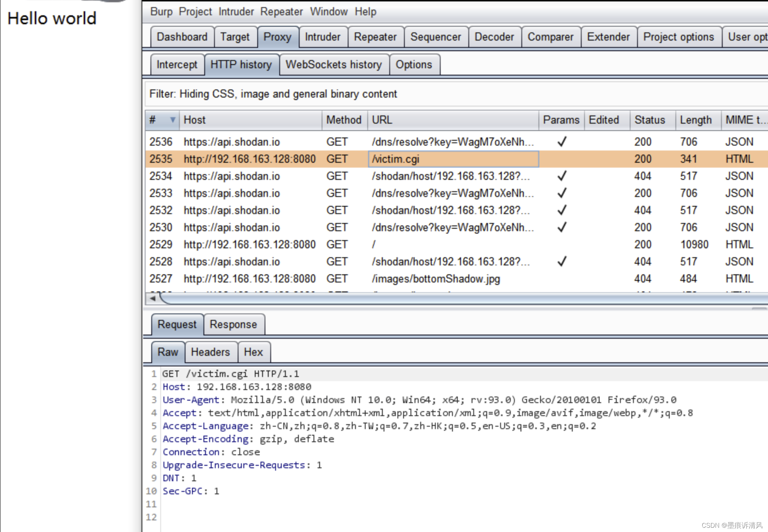Open the Sequencer tab
768x532 pixels.
coord(436,37)
